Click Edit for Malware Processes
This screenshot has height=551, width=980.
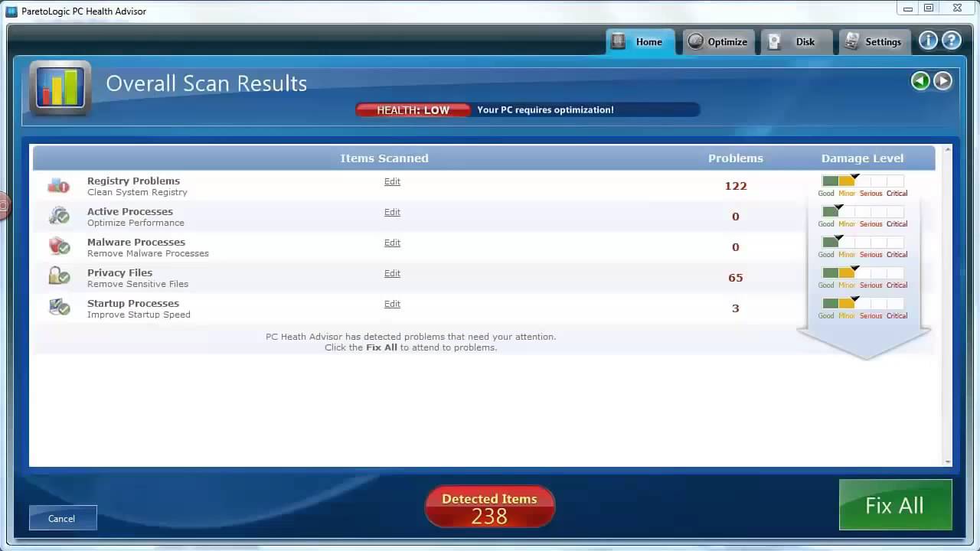(392, 243)
